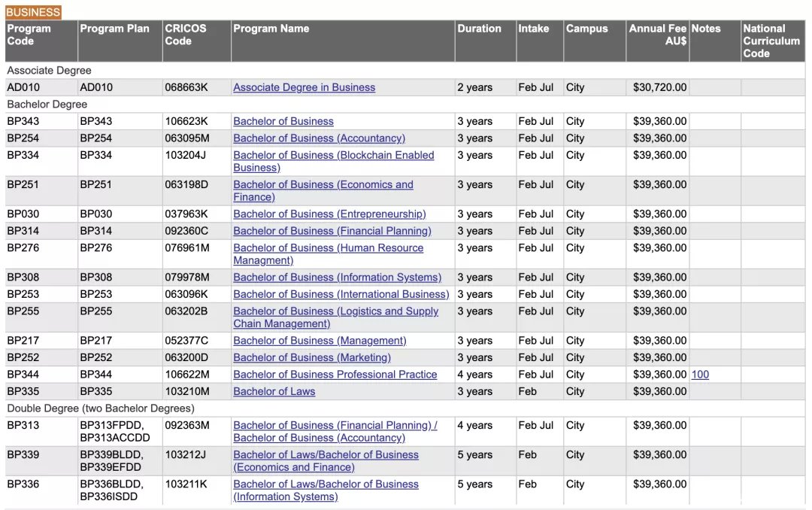Click CRICOS code 063202B

click(x=186, y=311)
